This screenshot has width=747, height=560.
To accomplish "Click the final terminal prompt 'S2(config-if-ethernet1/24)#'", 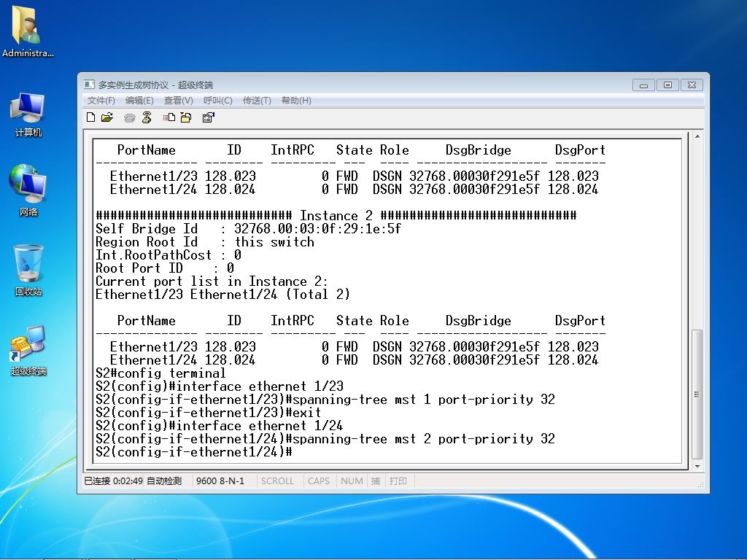I will (x=194, y=451).
